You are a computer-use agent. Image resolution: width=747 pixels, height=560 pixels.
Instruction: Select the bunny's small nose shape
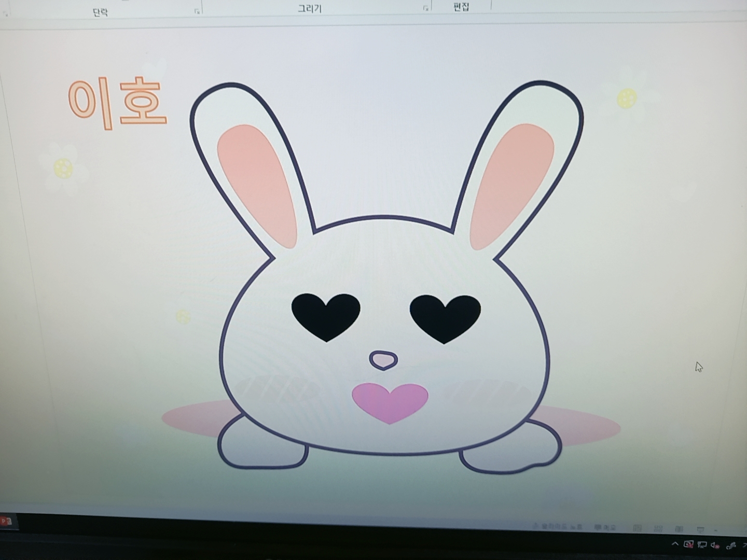(384, 360)
